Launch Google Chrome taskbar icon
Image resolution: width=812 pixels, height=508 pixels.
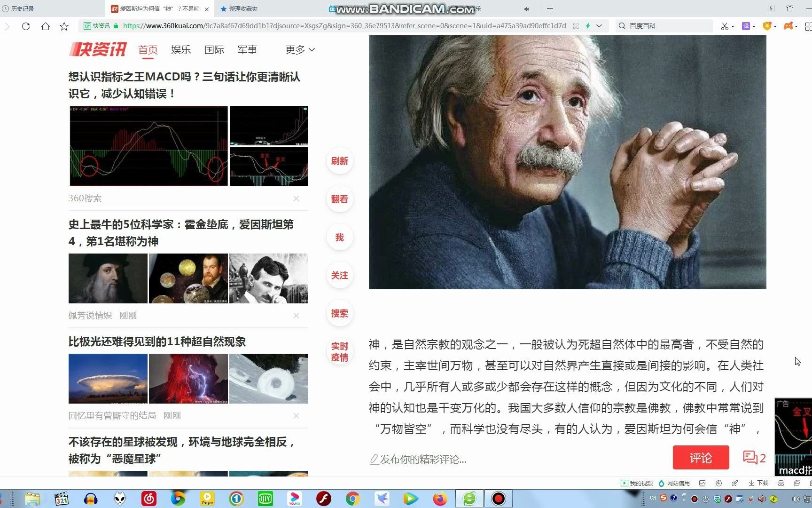(353, 499)
